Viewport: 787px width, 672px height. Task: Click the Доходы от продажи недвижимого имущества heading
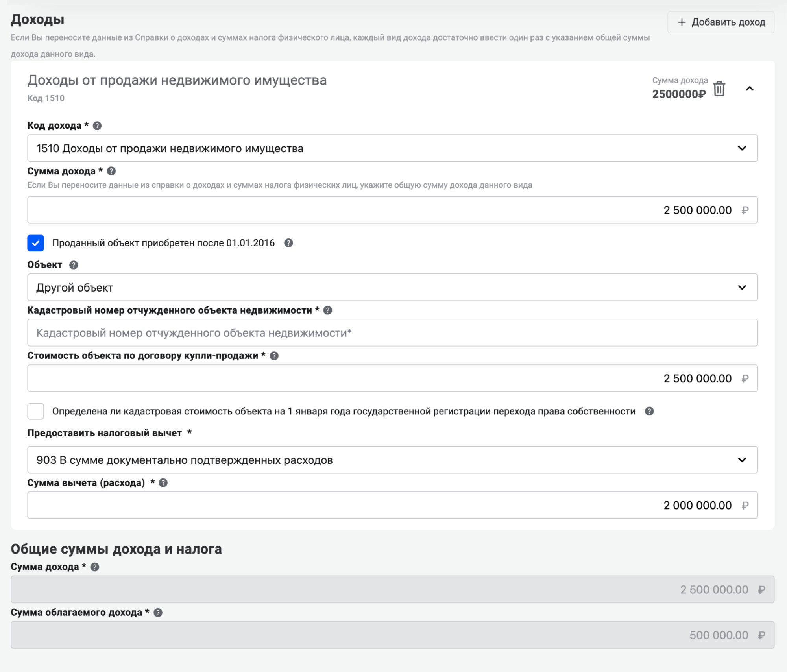tap(177, 80)
